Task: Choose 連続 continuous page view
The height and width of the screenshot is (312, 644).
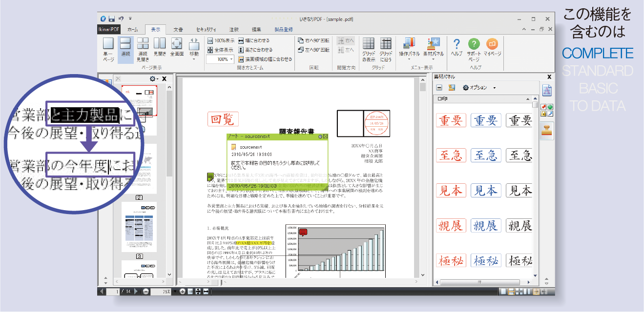Action: (125, 50)
